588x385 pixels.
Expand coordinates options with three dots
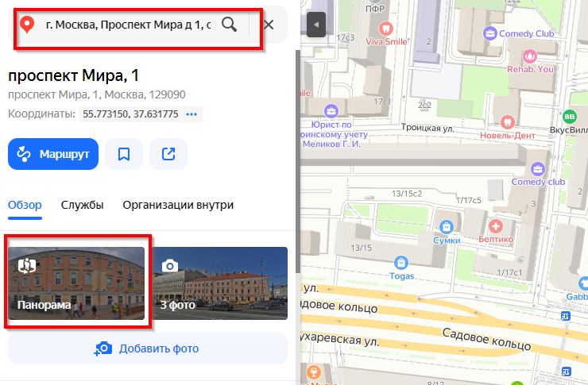[191, 114]
